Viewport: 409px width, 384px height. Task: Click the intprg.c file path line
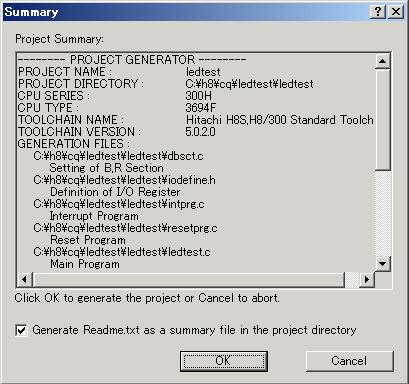coord(119,204)
